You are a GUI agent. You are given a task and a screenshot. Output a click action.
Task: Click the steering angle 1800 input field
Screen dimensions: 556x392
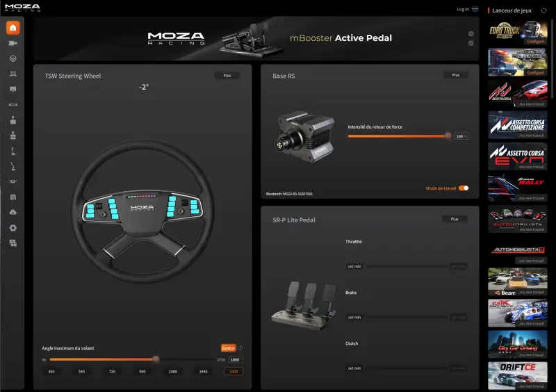coord(236,360)
